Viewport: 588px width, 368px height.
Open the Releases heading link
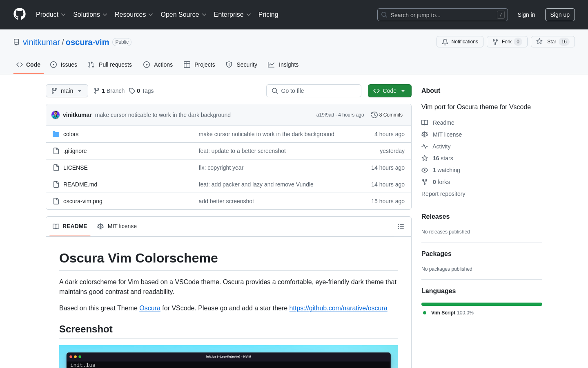[435, 217]
